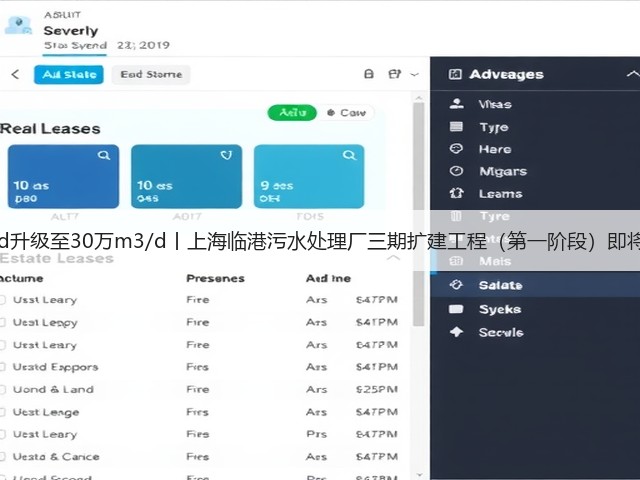Click the scrollbar up arrow
Viewport: 640px width, 480px height.
click(x=418, y=98)
